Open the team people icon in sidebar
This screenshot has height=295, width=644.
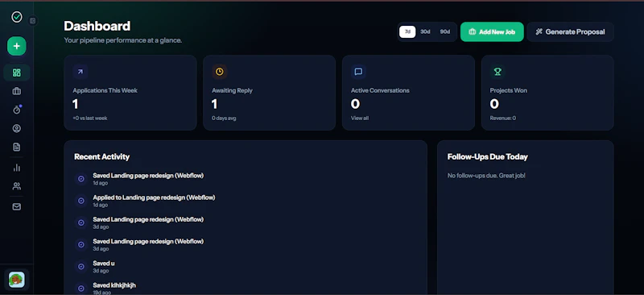(16, 186)
